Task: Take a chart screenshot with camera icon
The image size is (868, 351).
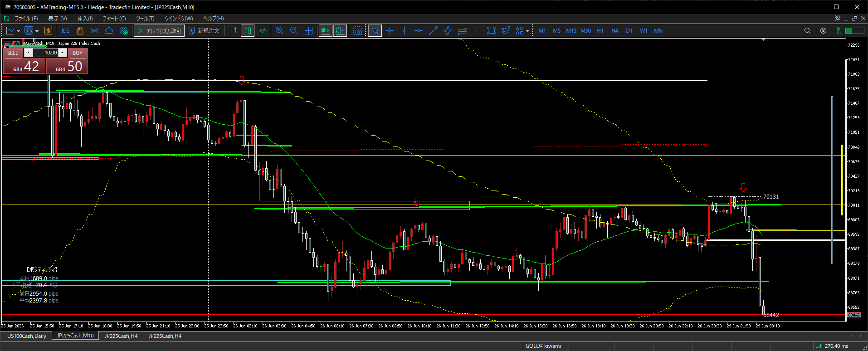Action: tap(358, 31)
